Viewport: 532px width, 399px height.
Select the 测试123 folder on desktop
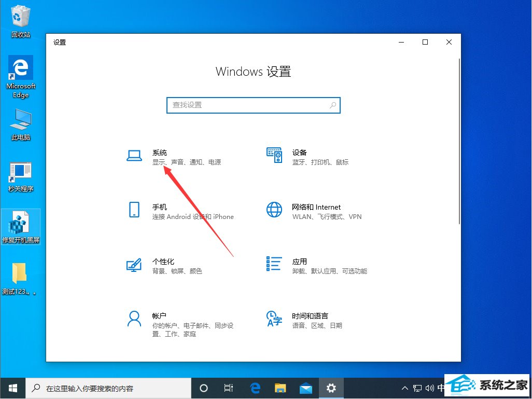19,279
